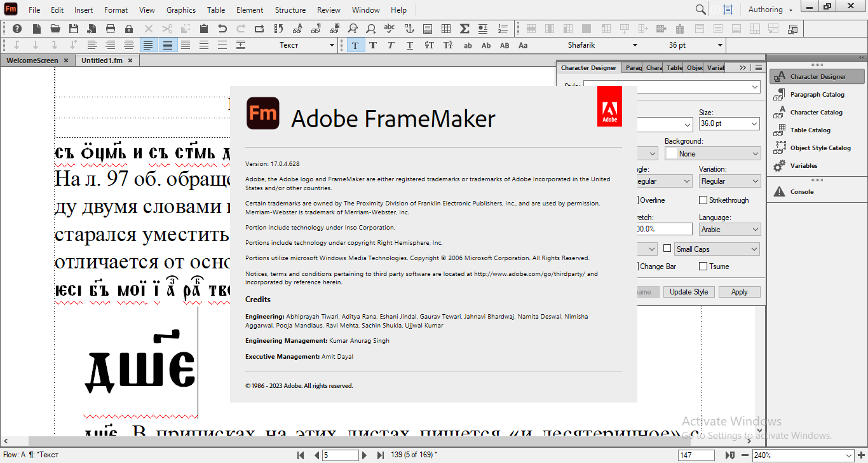Click the Apply button
This screenshot has width=868, height=463.
[739, 292]
